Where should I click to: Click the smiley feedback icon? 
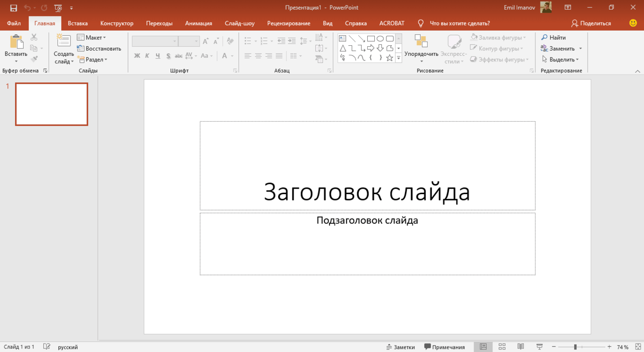coord(633,23)
